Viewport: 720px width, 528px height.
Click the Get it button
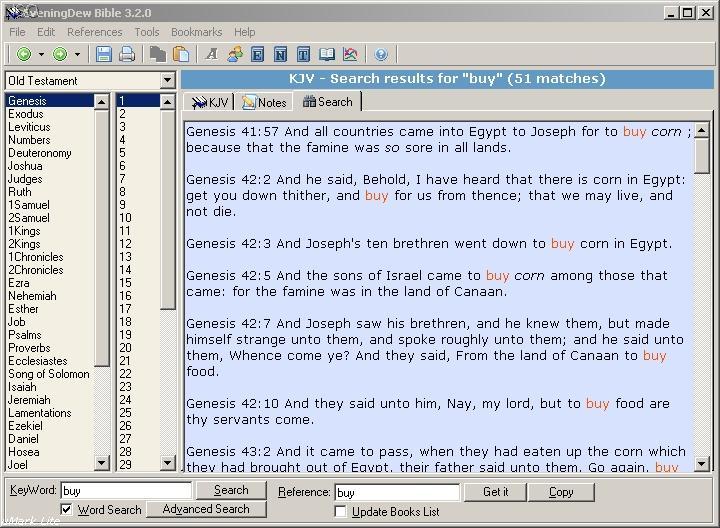pyautogui.click(x=495, y=492)
